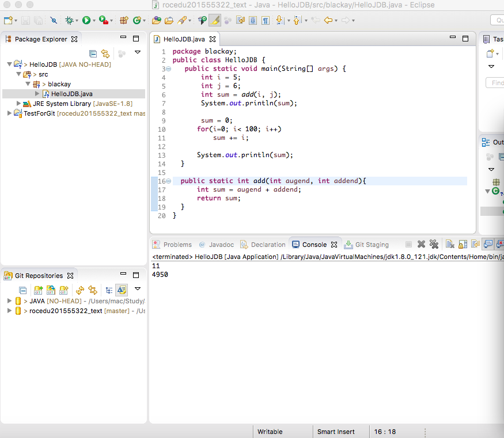Expand rocedu201555322_text repository node

pyautogui.click(x=9, y=311)
